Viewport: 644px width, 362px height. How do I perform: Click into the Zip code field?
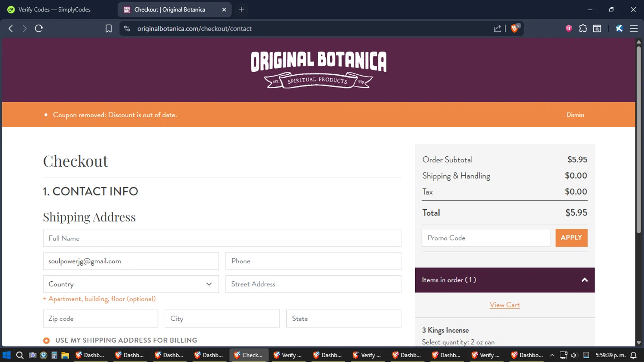(x=100, y=319)
